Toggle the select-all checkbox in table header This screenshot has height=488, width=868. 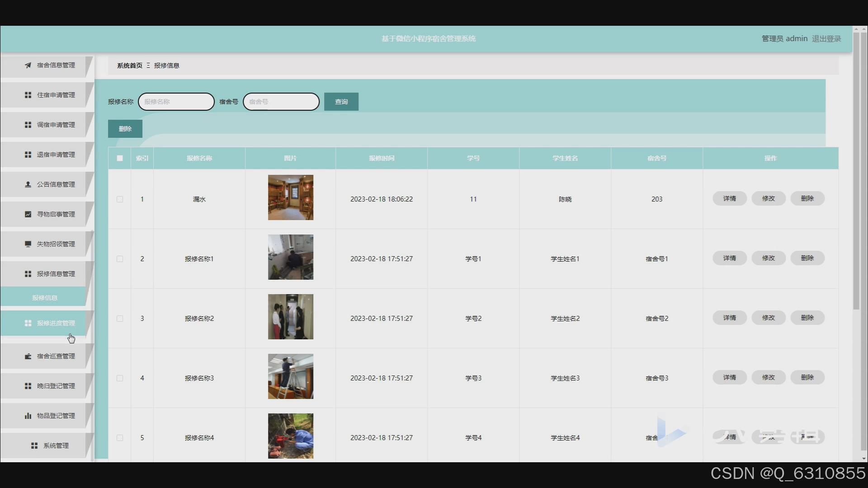(120, 158)
